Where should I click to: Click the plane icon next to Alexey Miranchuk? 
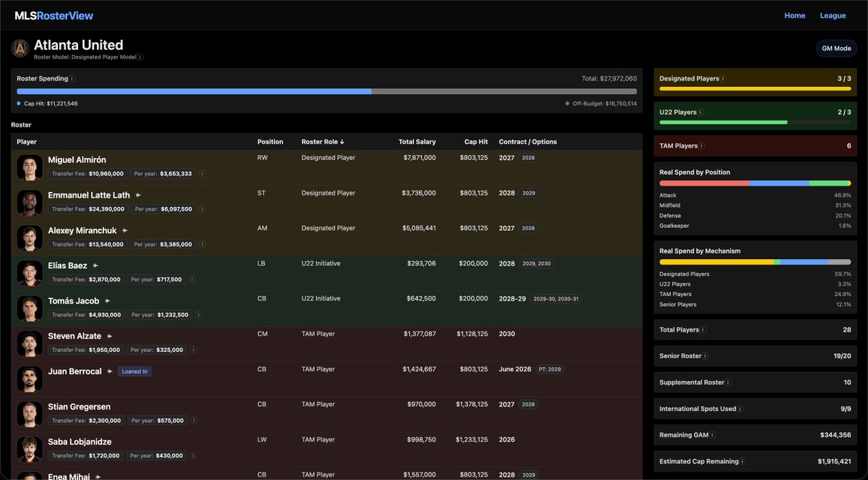(124, 230)
